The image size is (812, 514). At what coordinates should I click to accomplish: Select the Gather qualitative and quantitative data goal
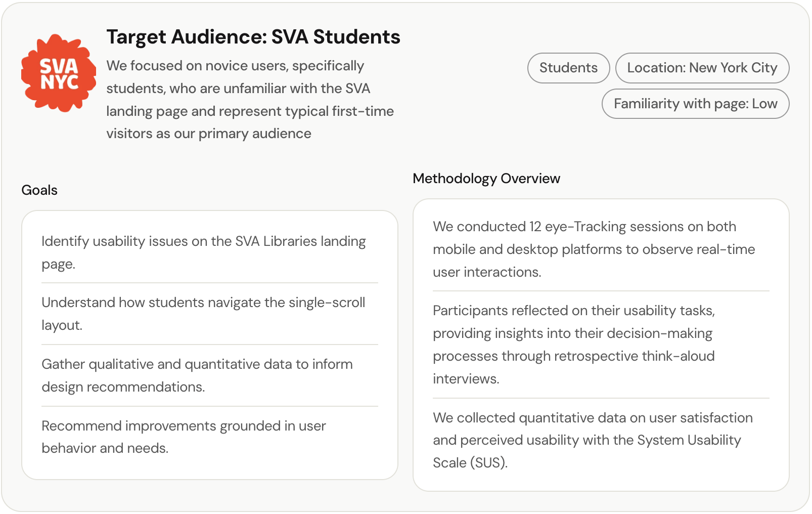pos(197,375)
